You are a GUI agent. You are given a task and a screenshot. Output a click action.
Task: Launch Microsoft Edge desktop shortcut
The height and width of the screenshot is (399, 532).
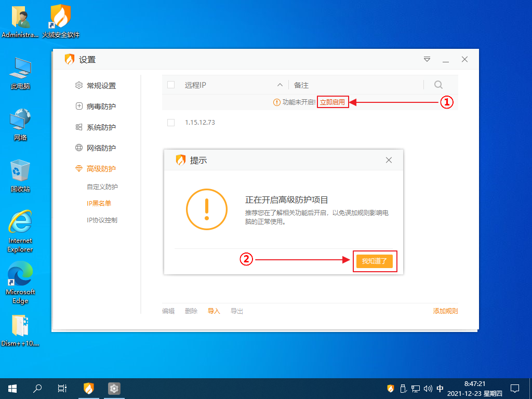pos(20,283)
